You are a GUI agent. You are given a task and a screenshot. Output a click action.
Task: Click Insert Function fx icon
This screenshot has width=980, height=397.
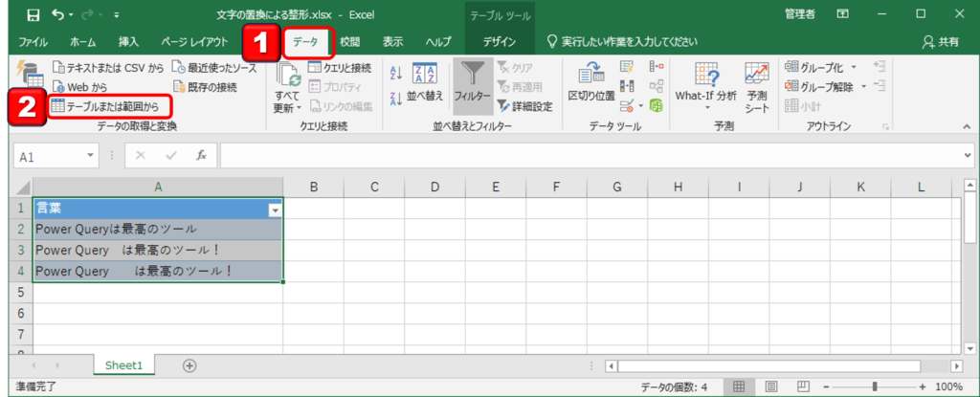click(x=201, y=156)
